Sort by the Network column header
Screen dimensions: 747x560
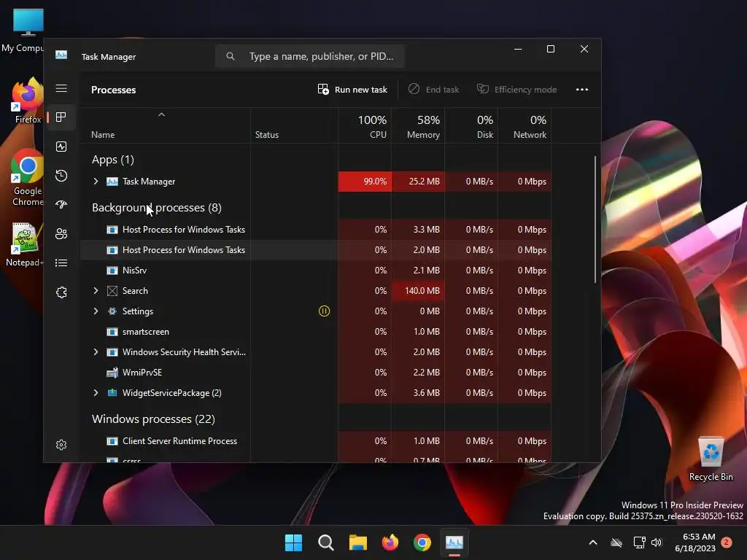click(x=525, y=125)
